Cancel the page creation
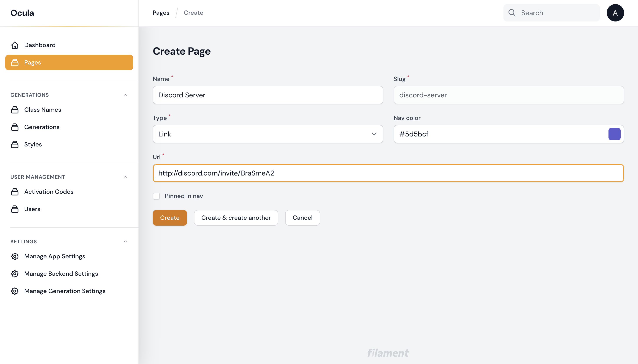The width and height of the screenshot is (638, 364). 302,218
